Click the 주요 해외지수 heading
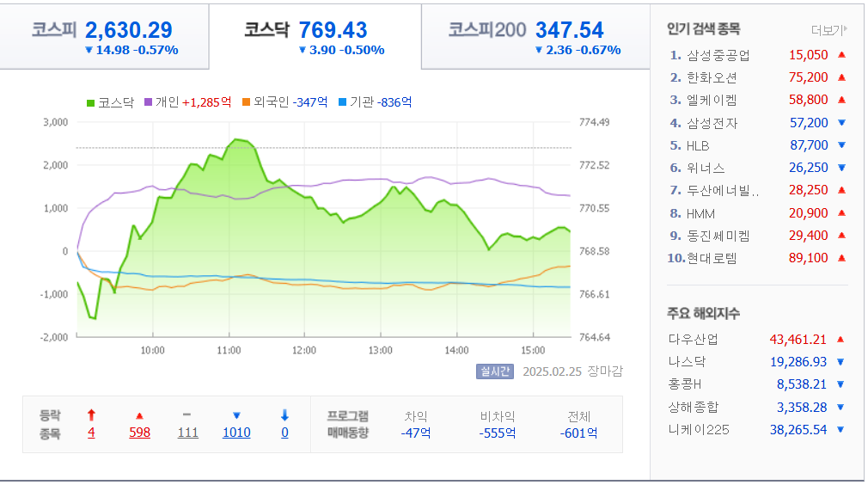 (703, 313)
